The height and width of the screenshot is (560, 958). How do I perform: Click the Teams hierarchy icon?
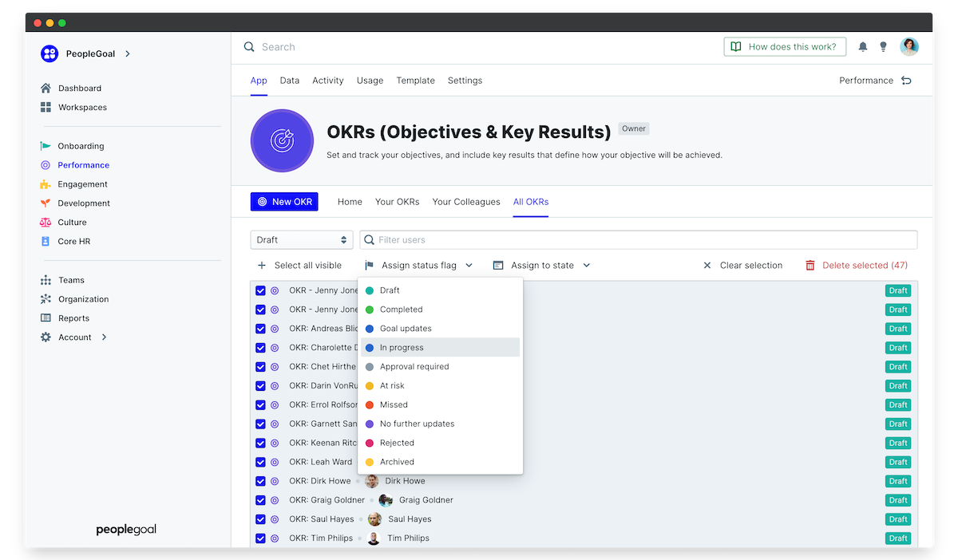[46, 280]
